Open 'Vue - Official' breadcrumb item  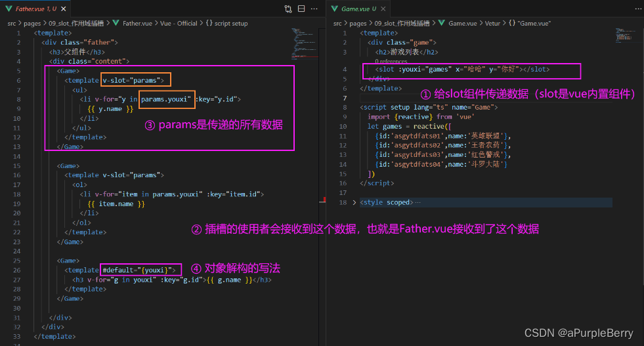pyautogui.click(x=179, y=24)
